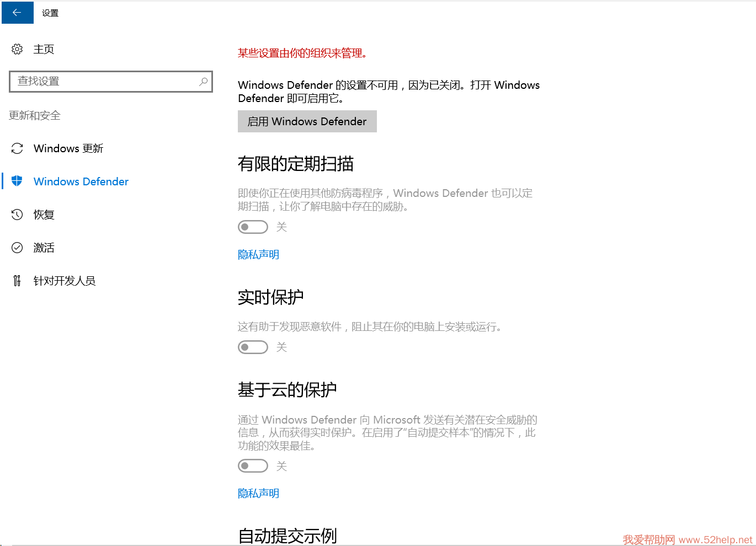Screen dimensions: 756x546
Task: Open the Windows 更新 section
Action: coord(68,148)
